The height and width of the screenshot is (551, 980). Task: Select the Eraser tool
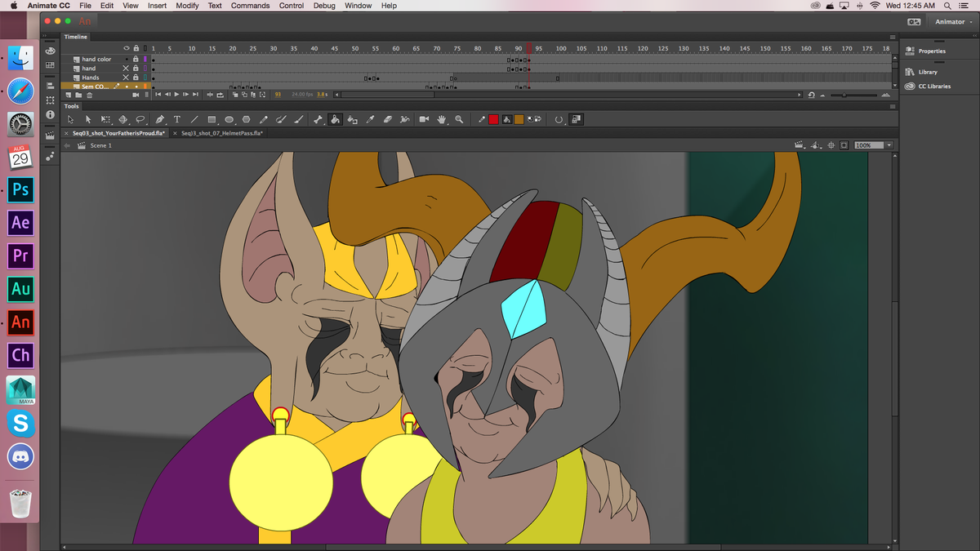coord(387,119)
